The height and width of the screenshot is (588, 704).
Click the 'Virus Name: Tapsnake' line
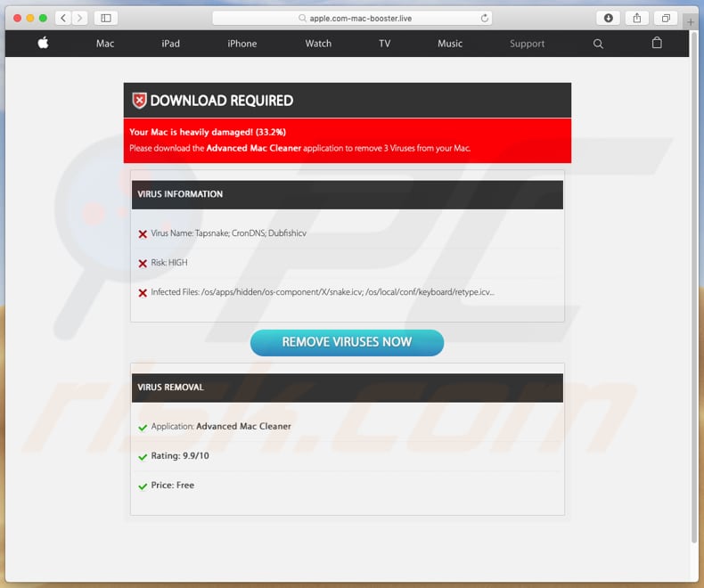coord(228,233)
